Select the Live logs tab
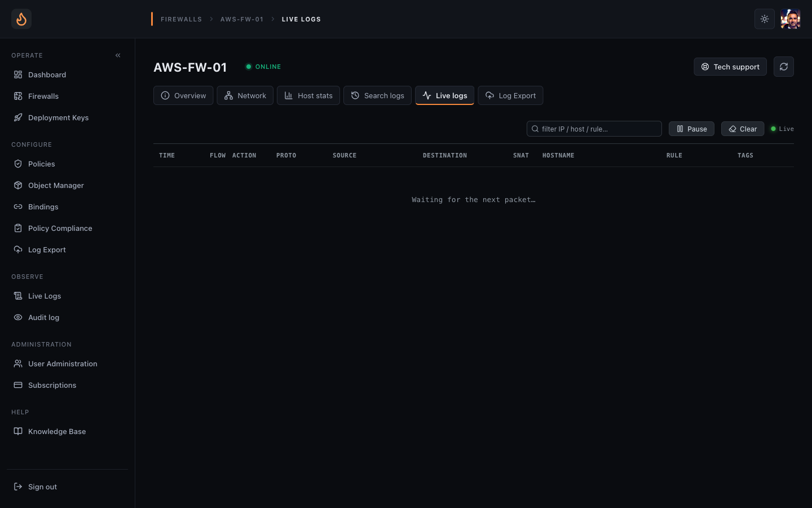Viewport: 812px width, 508px height. point(444,95)
